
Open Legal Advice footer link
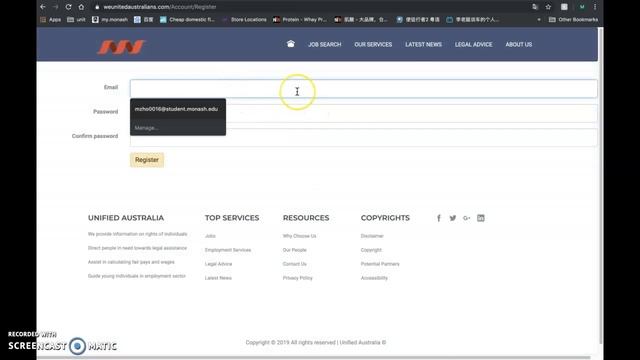(x=218, y=264)
